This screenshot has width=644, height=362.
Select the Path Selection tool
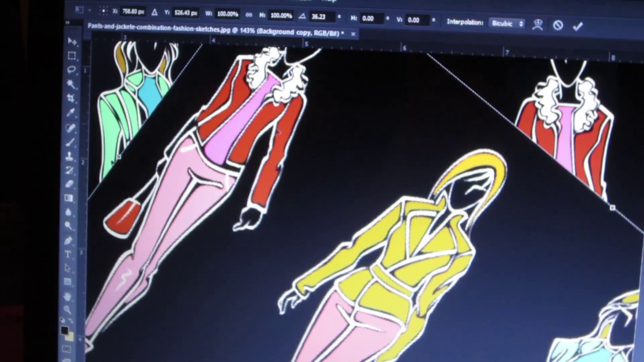coord(68,268)
